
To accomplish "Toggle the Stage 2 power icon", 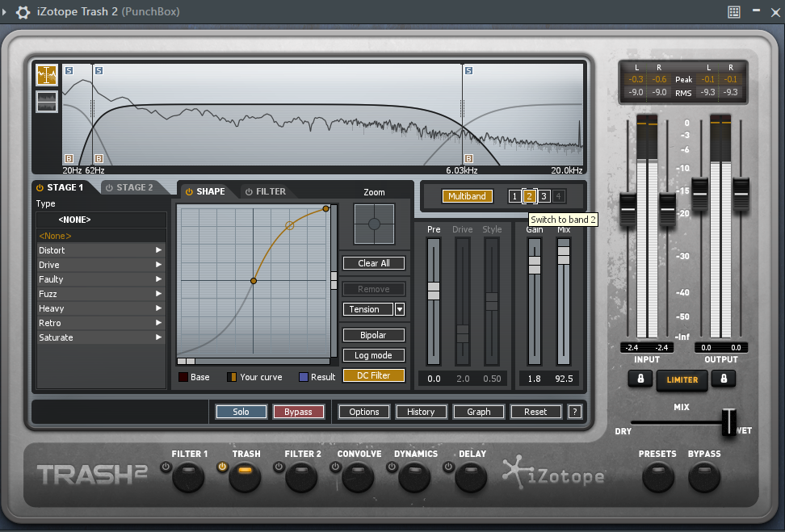I will [109, 187].
